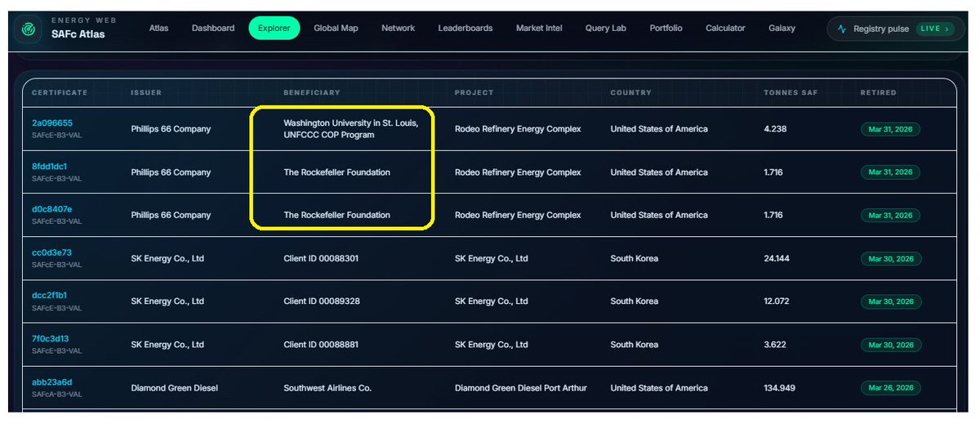This screenshot has height=424, width=980.
Task: Click The Rockefeller Foundation in row d0c8407e
Action: click(x=336, y=215)
